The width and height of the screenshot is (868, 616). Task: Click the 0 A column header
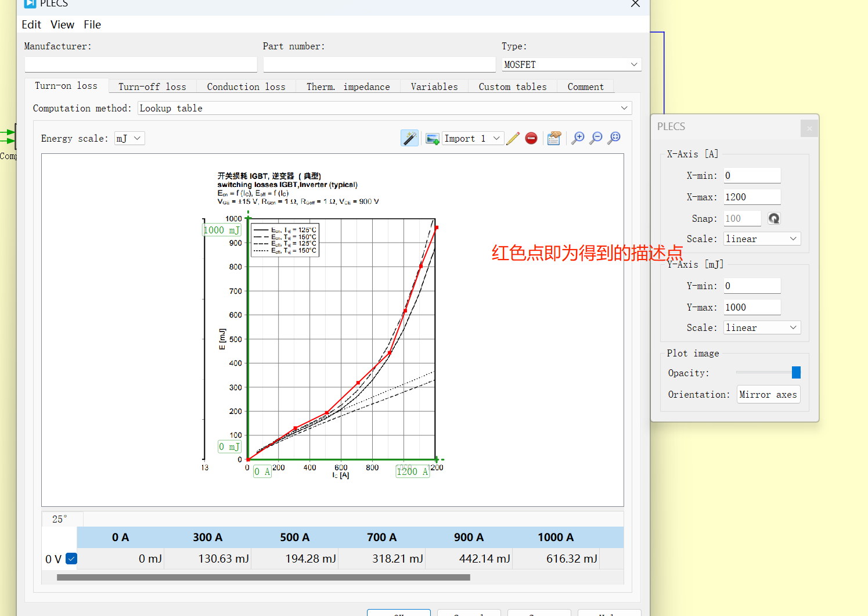click(121, 537)
